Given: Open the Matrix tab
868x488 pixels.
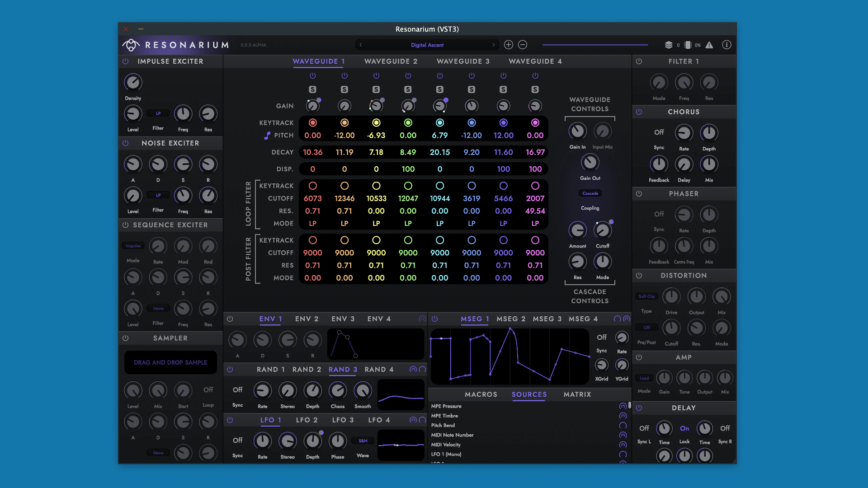Looking at the screenshot, I should pos(577,394).
